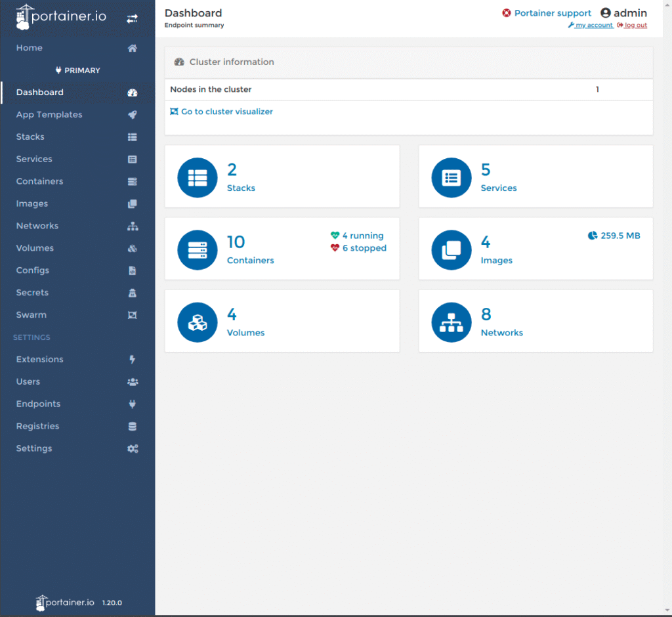The height and width of the screenshot is (617, 672).
Task: Open Networks in sidebar menu
Action: click(77, 226)
